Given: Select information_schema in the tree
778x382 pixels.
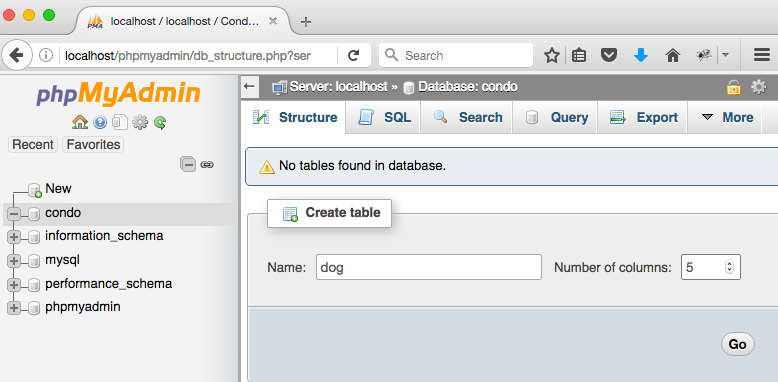Looking at the screenshot, I should [104, 236].
